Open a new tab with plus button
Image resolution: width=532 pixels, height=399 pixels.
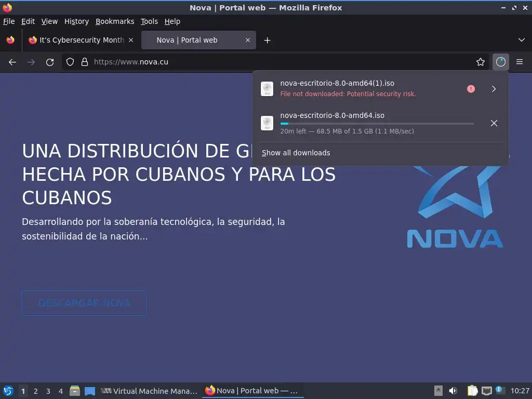click(268, 41)
